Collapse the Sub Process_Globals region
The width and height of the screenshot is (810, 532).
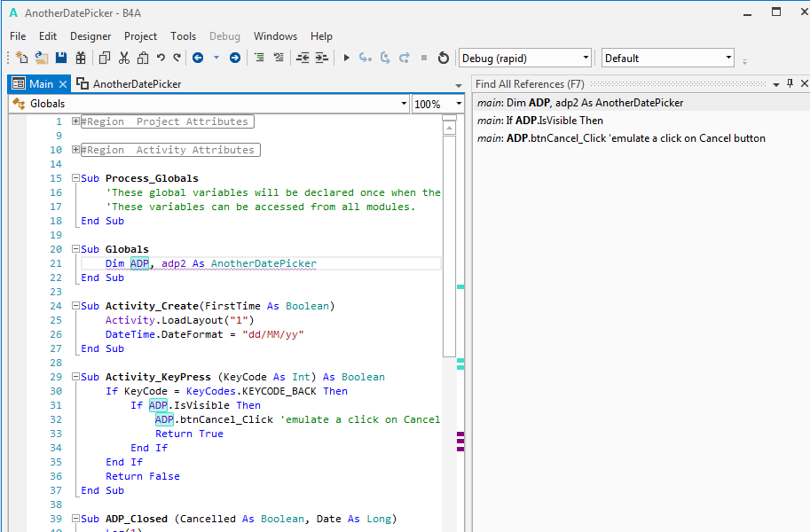click(75, 177)
